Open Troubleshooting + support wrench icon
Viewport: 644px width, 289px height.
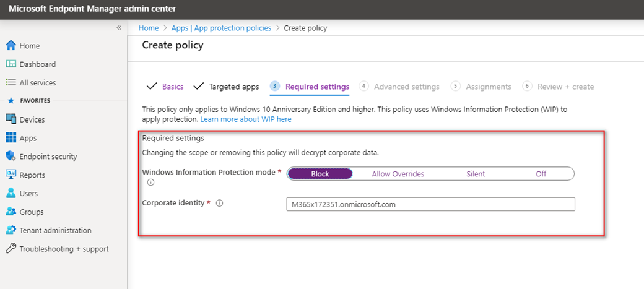tap(11, 249)
